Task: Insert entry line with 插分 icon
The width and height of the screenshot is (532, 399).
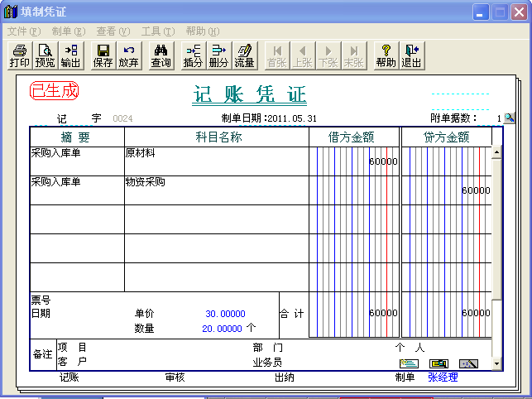Action: (193, 55)
